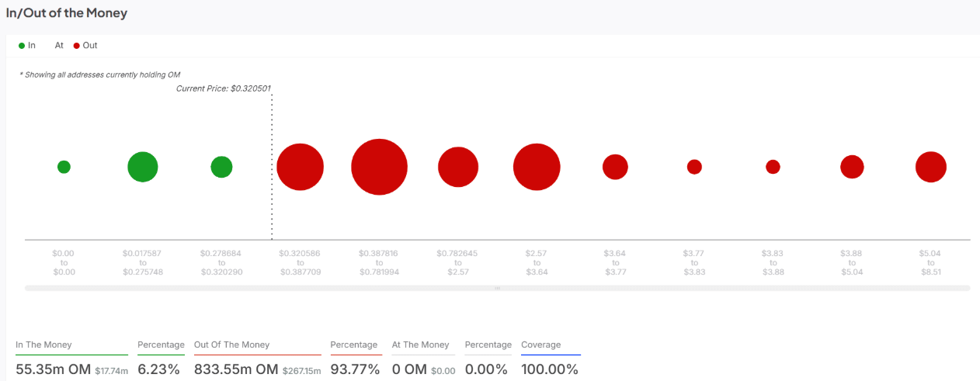Click small red bubble $3.77 to $3.83

(694, 167)
